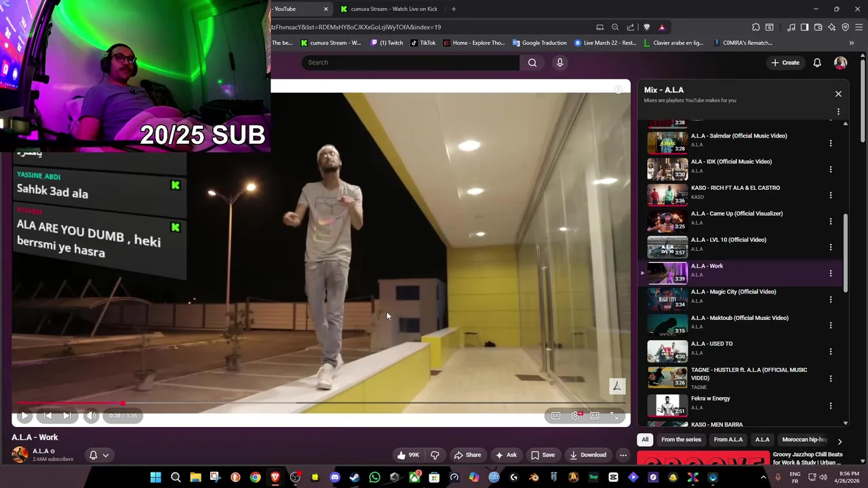Image resolution: width=868 pixels, height=488 pixels.
Task: Show hidden bookmarks with double chevron
Action: pyautogui.click(x=852, y=43)
